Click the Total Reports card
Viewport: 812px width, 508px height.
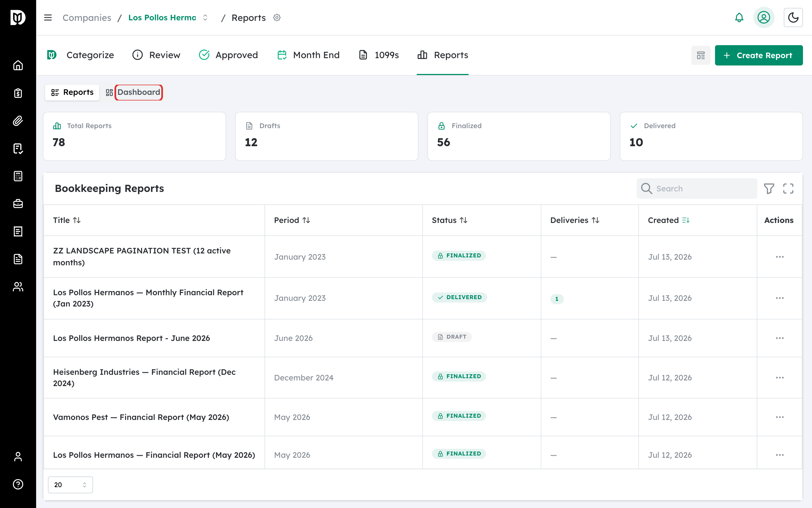pyautogui.click(x=134, y=136)
